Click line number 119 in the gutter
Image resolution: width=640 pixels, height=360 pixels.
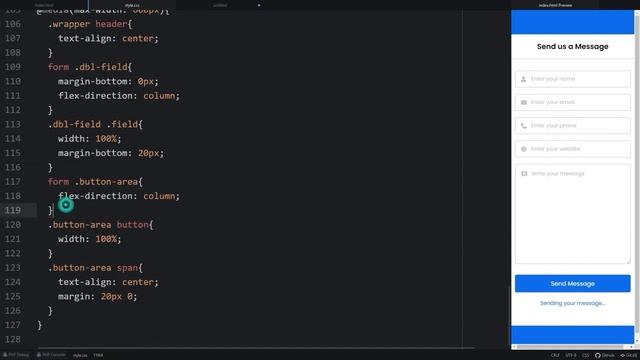click(13, 210)
